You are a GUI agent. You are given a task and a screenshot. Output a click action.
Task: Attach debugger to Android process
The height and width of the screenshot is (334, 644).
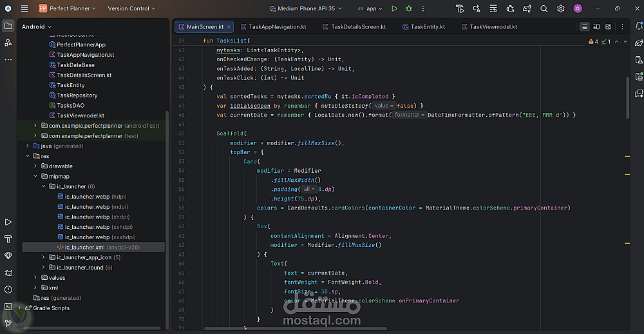pyautogui.click(x=510, y=8)
